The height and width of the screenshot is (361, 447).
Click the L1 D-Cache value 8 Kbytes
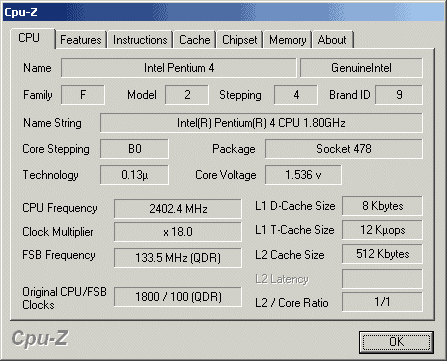click(382, 206)
